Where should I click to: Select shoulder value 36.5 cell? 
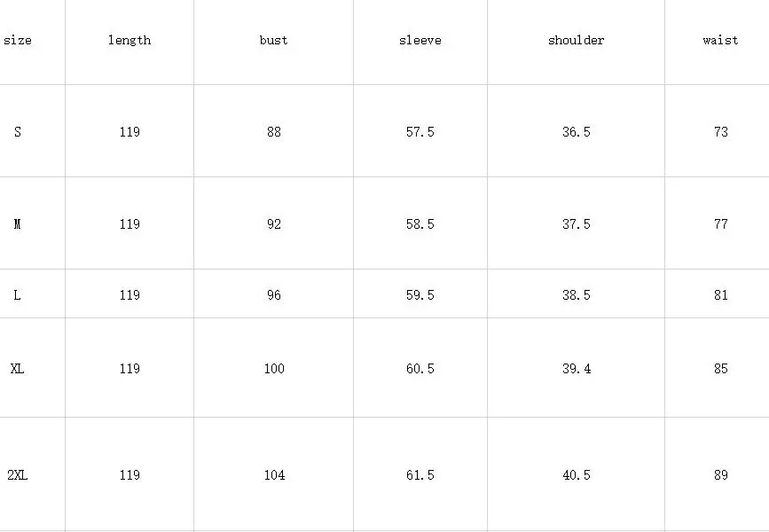click(577, 131)
